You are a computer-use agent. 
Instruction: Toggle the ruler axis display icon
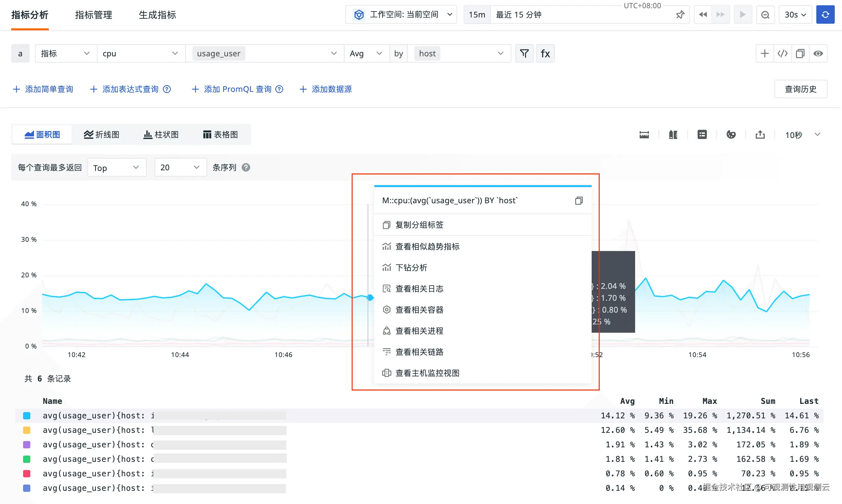[644, 135]
